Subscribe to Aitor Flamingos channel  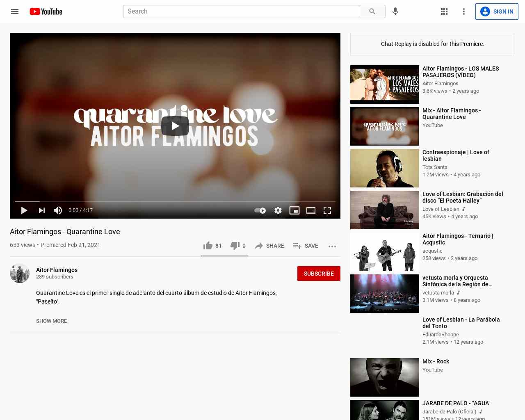pyautogui.click(x=319, y=274)
